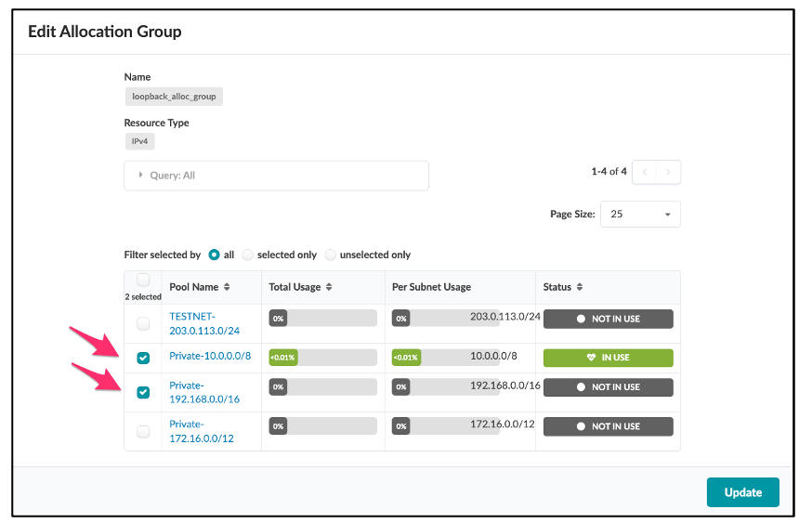Viewport: 812px width, 523px height.
Task: Open the Private-192.168.0.0/16 pool link
Action: click(204, 392)
